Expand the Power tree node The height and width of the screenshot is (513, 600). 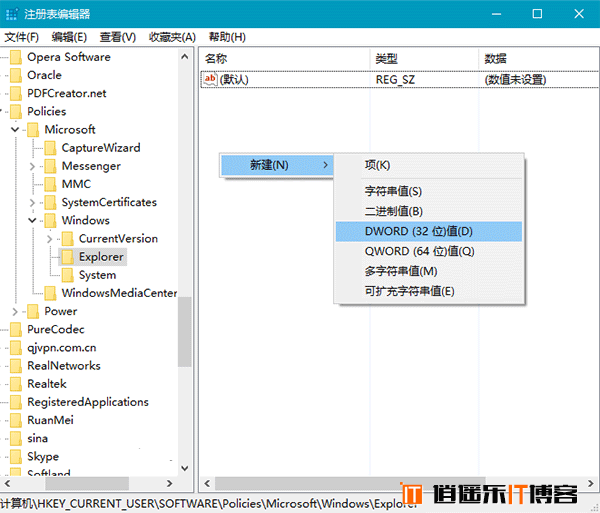pos(15,312)
